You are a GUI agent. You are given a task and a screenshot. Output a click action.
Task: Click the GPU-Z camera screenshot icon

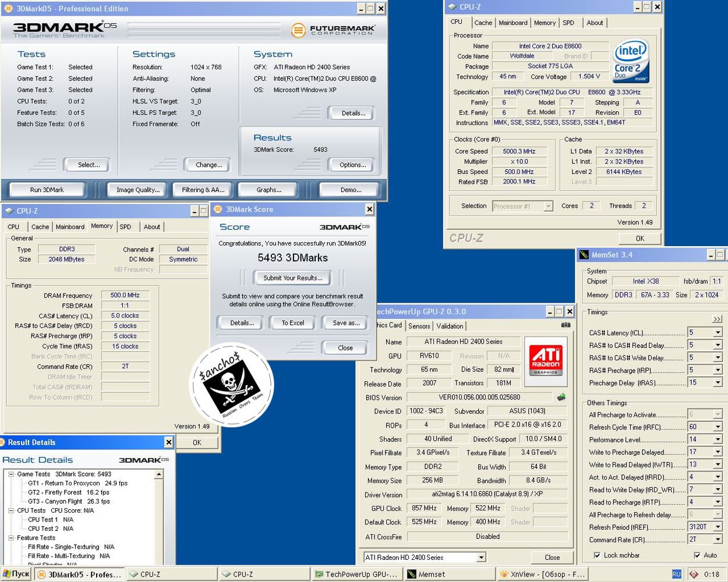(x=566, y=325)
